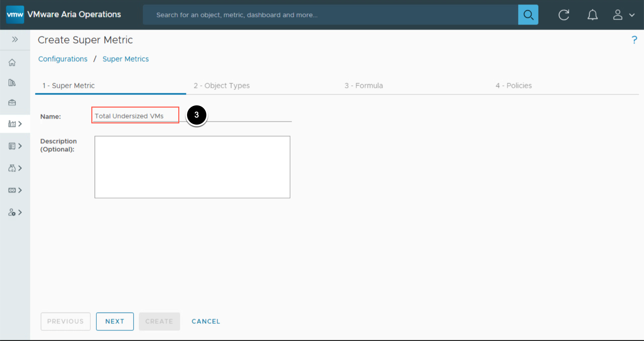Click the NEXT button
This screenshot has width=644, height=341.
point(115,322)
